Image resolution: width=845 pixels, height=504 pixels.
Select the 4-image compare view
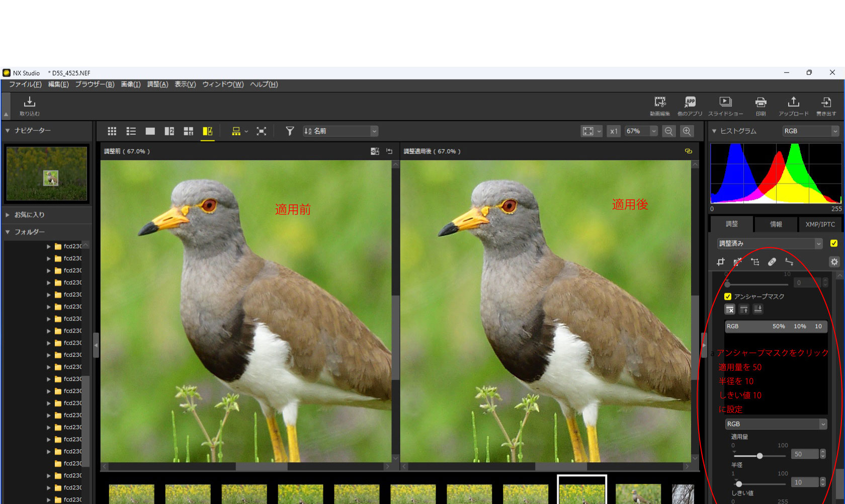point(189,131)
